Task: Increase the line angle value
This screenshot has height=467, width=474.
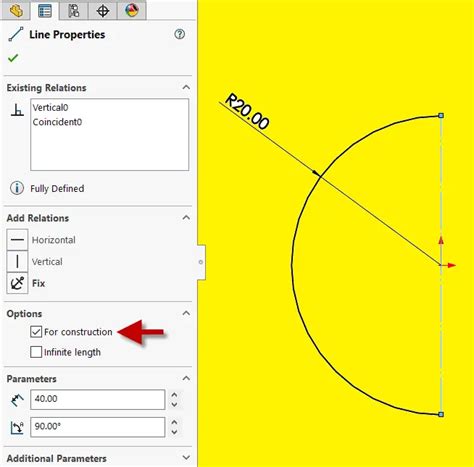Action: (x=174, y=422)
